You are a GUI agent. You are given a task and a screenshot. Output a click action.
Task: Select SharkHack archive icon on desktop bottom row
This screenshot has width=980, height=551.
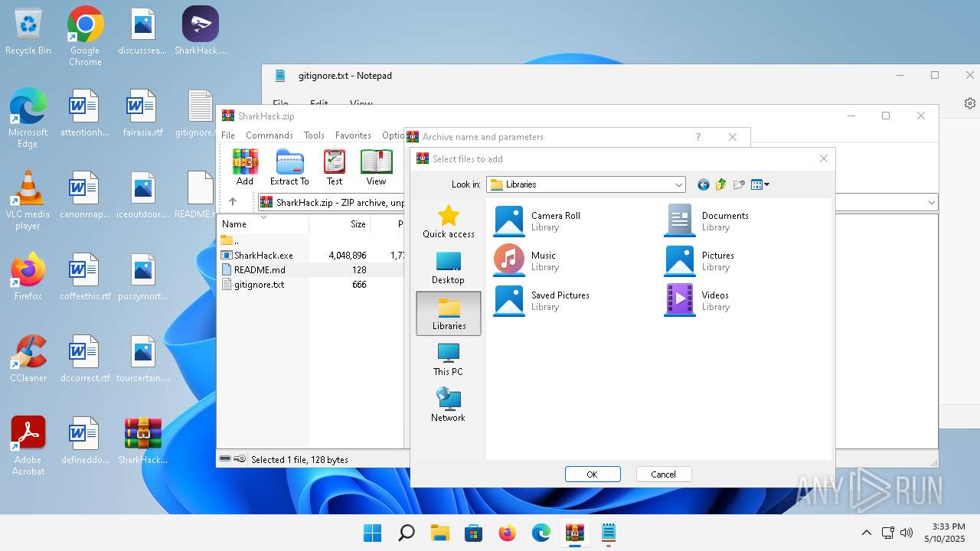coord(143,441)
